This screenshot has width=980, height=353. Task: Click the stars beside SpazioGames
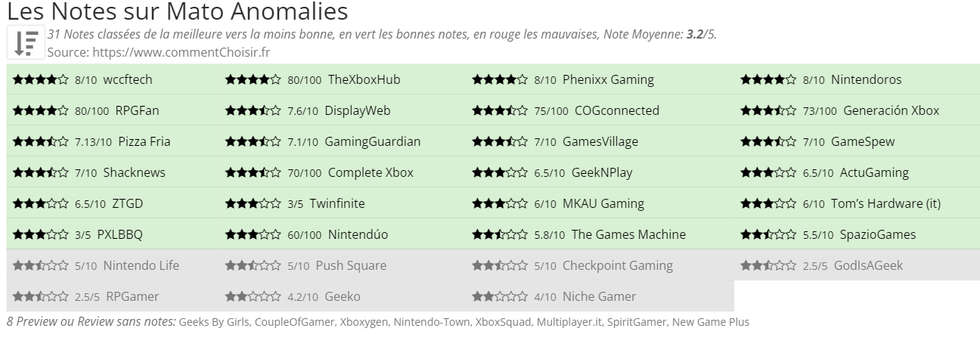(768, 234)
